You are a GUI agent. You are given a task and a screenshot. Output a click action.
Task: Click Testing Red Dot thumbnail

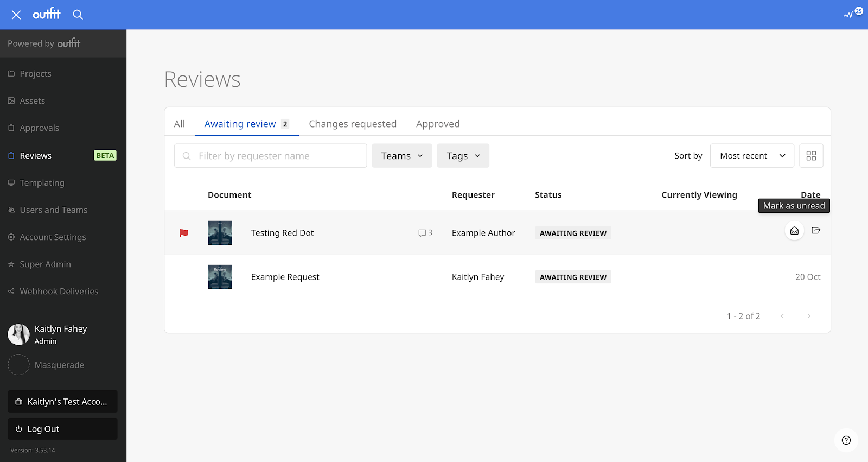[x=220, y=233]
